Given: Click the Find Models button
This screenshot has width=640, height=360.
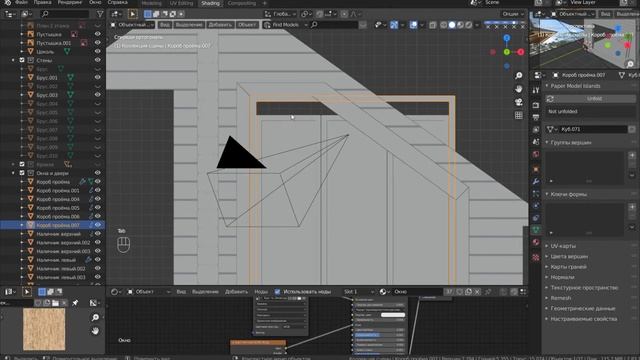Looking at the screenshot, I should [285, 25].
